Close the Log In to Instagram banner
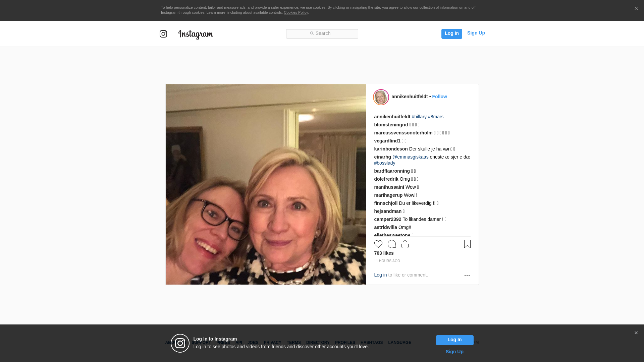The width and height of the screenshot is (644, 362). (636, 333)
